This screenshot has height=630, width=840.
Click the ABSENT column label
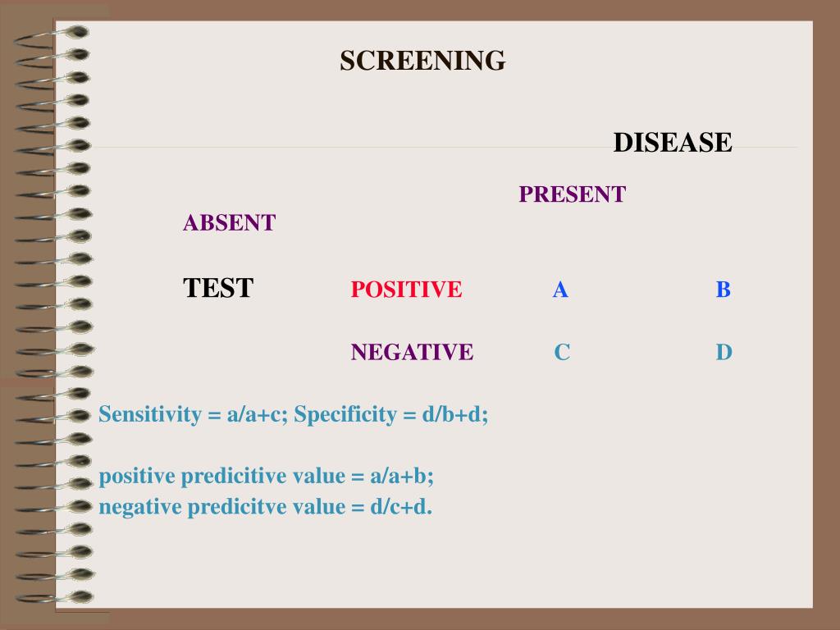230,222
